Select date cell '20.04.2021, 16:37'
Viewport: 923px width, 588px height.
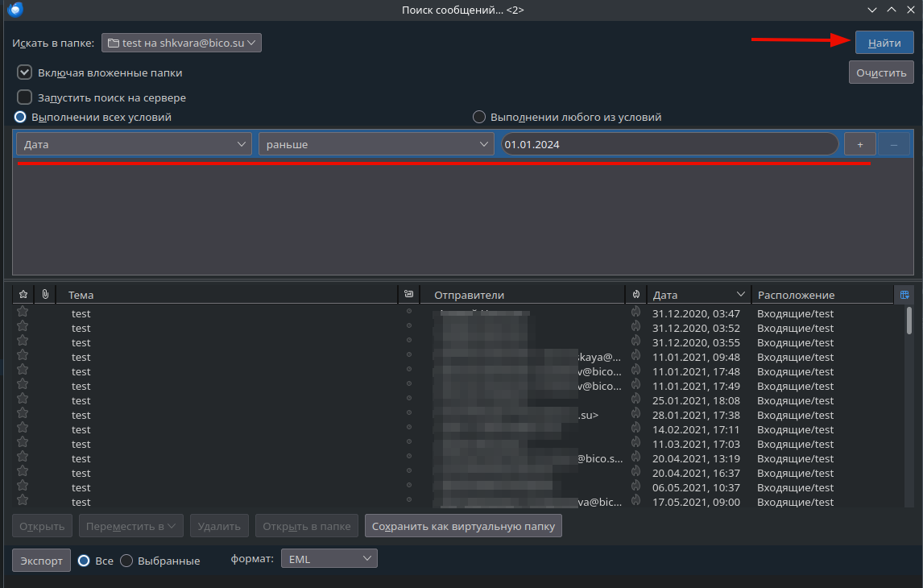(696, 474)
